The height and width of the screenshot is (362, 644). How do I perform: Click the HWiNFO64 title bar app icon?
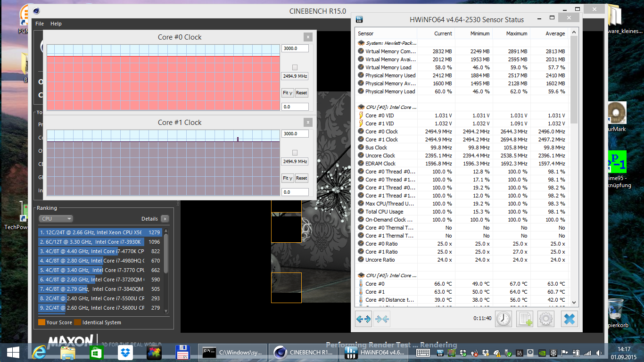point(359,19)
